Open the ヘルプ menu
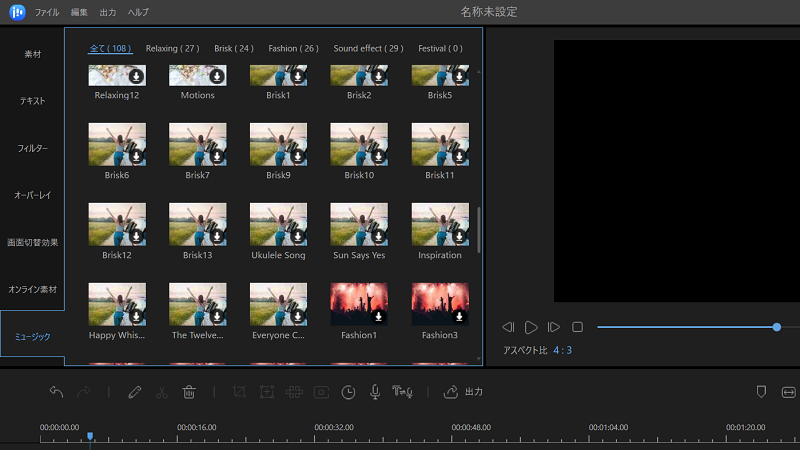This screenshot has width=800, height=450. click(138, 12)
